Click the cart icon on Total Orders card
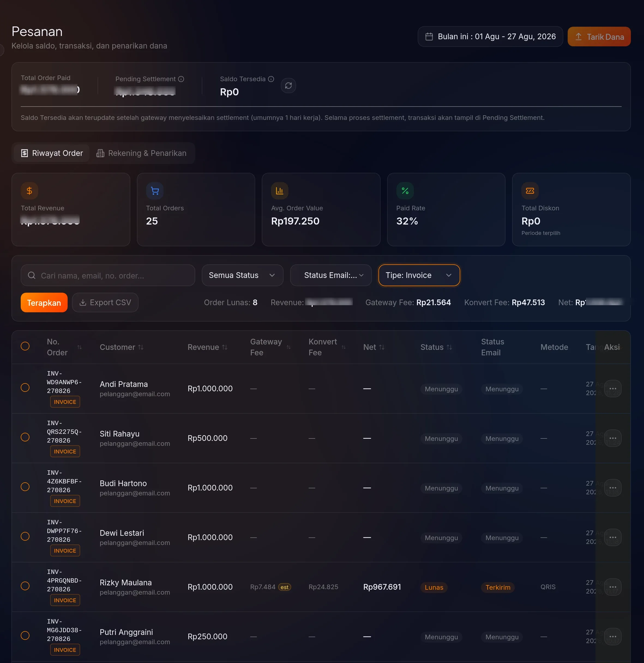This screenshot has width=644, height=663. click(x=155, y=191)
